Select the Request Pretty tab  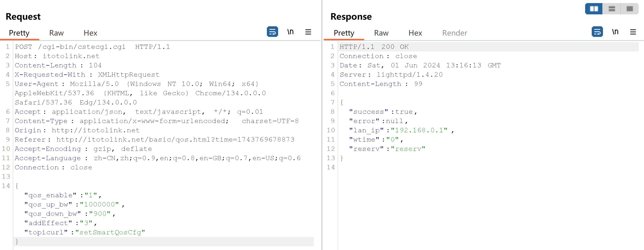pos(19,33)
